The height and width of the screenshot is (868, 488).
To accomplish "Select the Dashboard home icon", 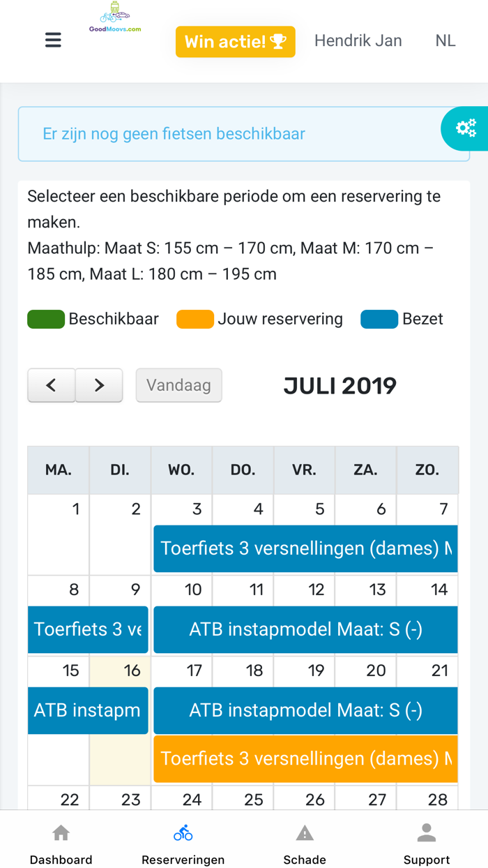I will click(x=60, y=831).
